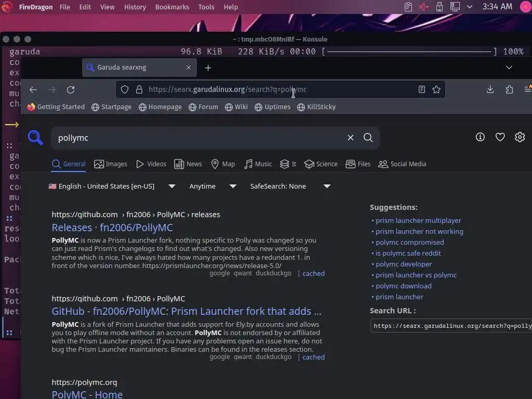Open cached copy of GitHub fn2006/PollyMC result
The height and width of the screenshot is (399, 532).
313,357
